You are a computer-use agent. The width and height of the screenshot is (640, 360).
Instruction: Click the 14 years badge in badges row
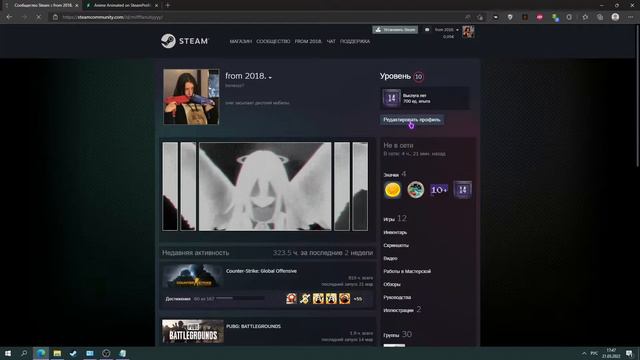pyautogui.click(x=462, y=190)
